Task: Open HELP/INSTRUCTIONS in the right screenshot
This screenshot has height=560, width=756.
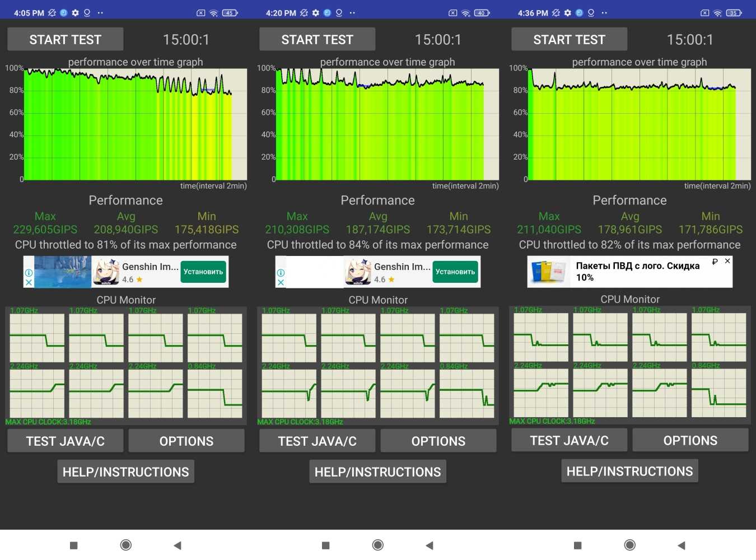Action: pos(629,472)
